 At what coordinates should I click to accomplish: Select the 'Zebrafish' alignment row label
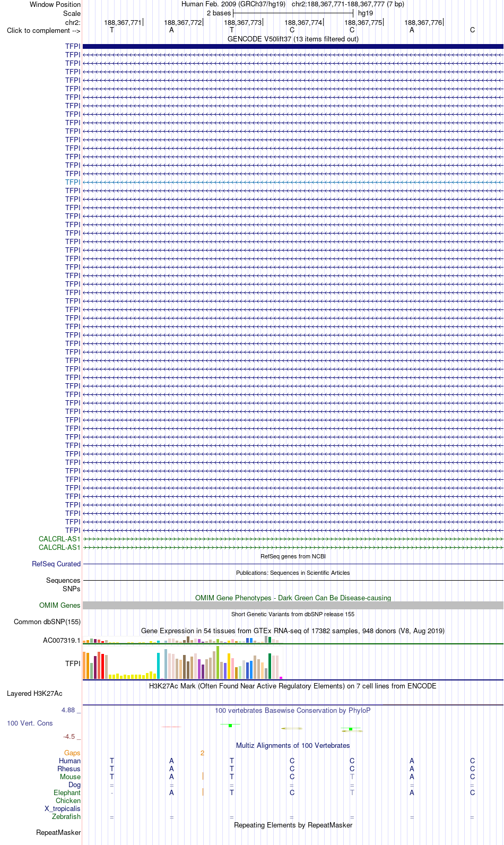point(66,816)
